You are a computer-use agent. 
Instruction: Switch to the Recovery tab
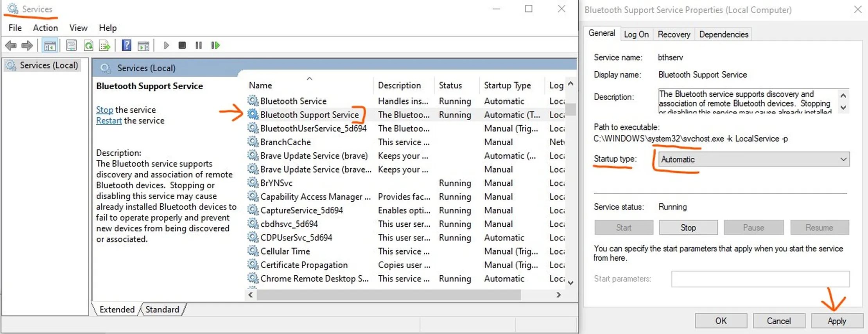674,34
